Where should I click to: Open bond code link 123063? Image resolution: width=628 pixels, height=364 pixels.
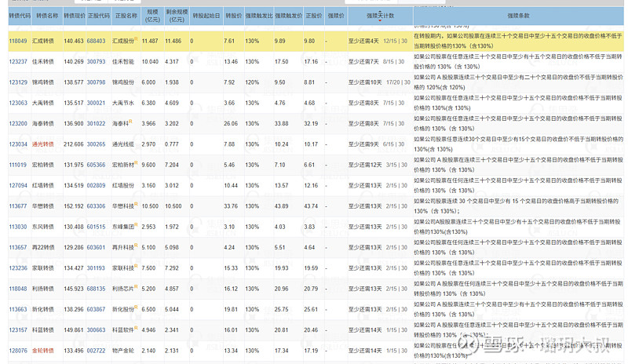(x=18, y=104)
